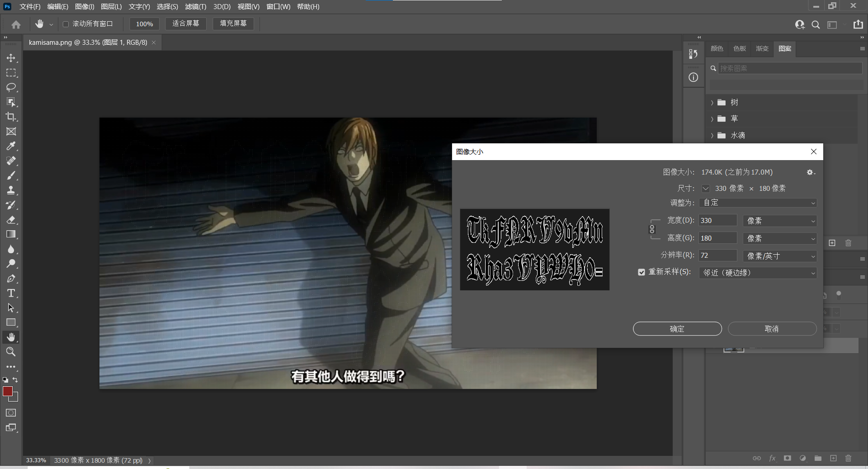Viewport: 868px width, 469px height.
Task: Switch to the 颜色 panel tab
Action: [x=717, y=48]
